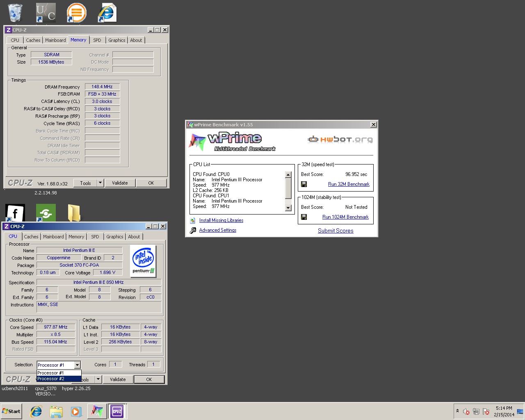
Task: Click the Core Speed 977.87 MHz value
Action: (56, 327)
